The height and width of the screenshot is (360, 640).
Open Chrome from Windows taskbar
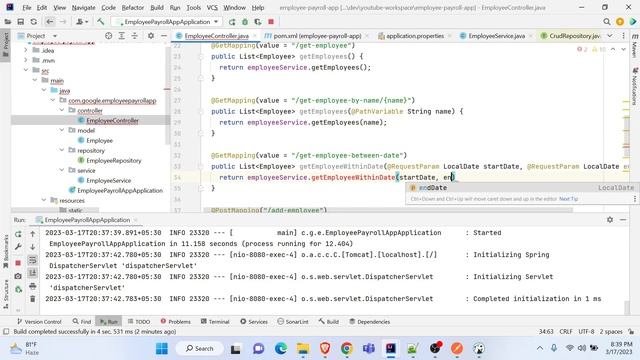pos(347,348)
